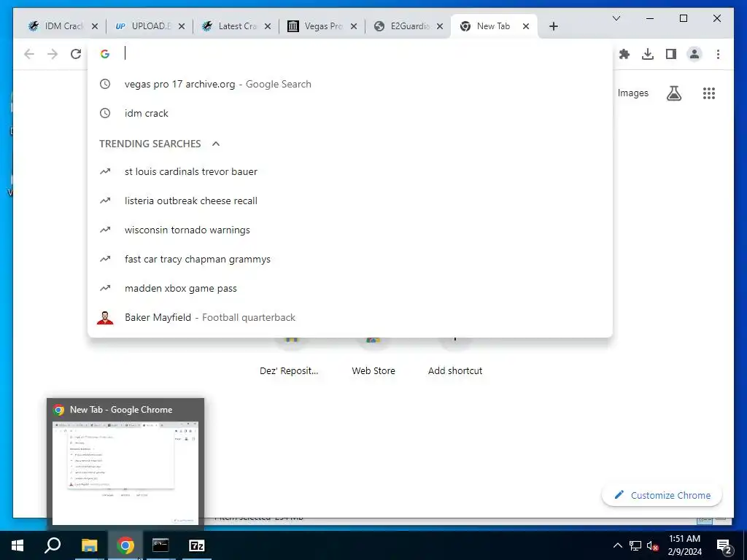Select 'madden xbox game pass' suggestion
This screenshot has height=560, width=747.
pos(350,289)
